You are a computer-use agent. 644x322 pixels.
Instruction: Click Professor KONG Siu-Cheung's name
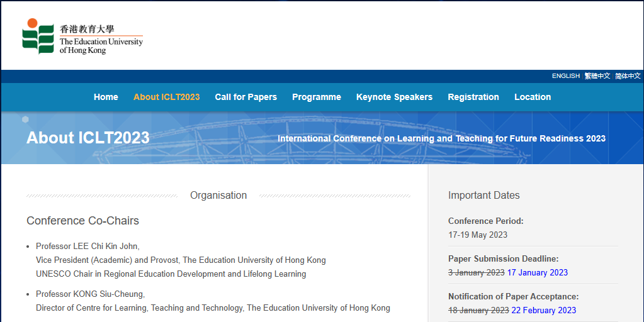pyautogui.click(x=90, y=294)
